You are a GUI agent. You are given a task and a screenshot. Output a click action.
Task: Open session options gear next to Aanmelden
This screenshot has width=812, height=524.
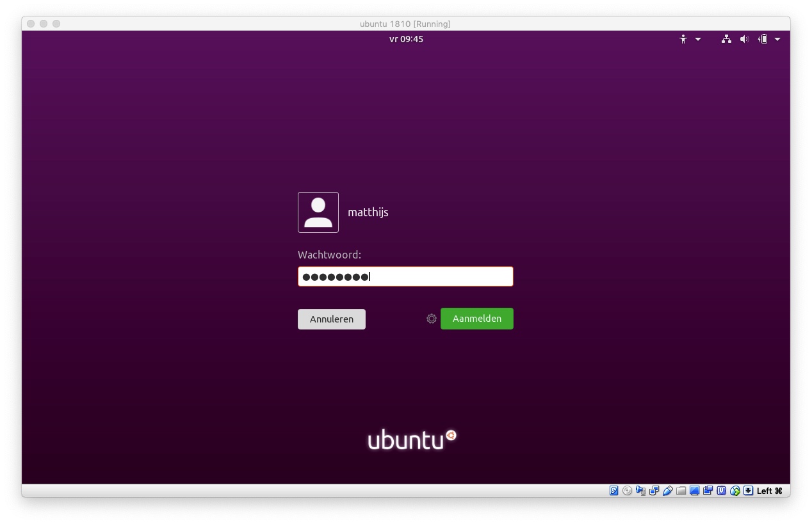click(432, 319)
